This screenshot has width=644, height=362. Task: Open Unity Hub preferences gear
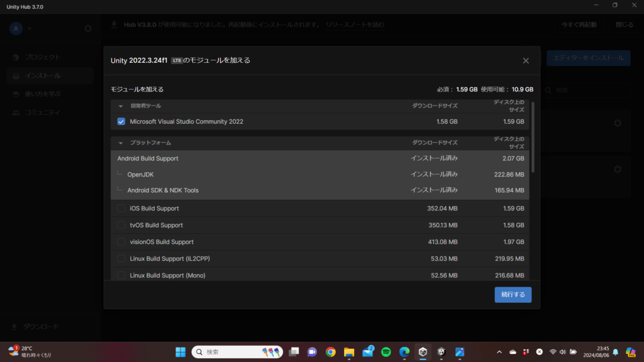click(x=88, y=29)
